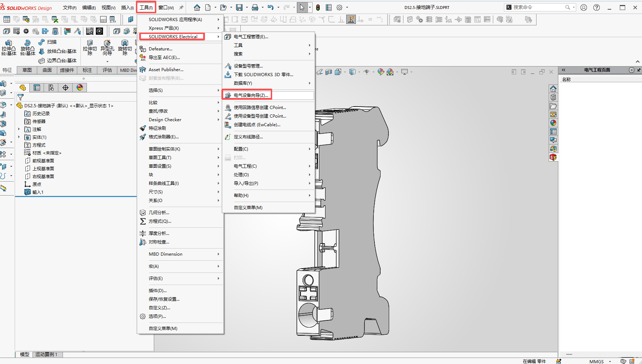
Task: Click the SOLIDWORKS Electrical icon in the task pane
Action: 553,157
